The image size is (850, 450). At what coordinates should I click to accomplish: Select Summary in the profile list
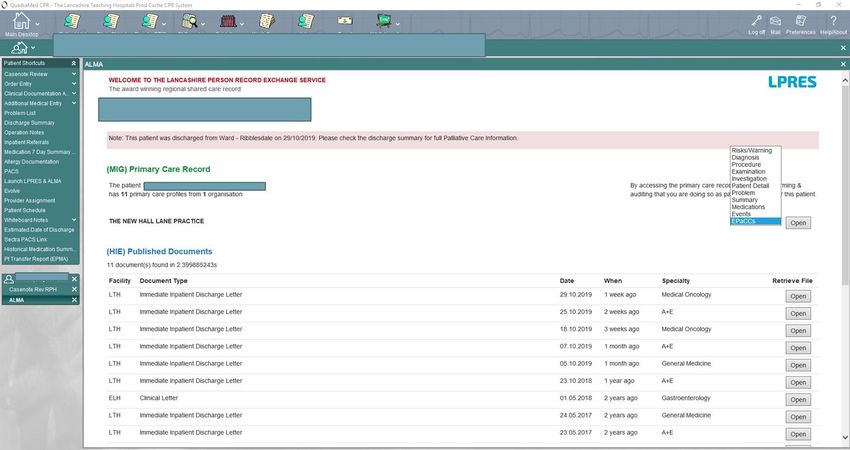point(755,200)
